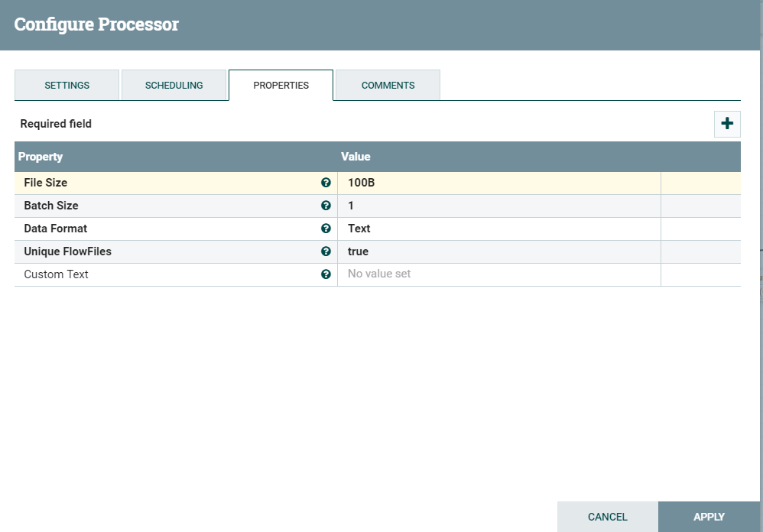This screenshot has width=763, height=532.
Task: Change the Data Format value Text
Action: [x=499, y=229]
